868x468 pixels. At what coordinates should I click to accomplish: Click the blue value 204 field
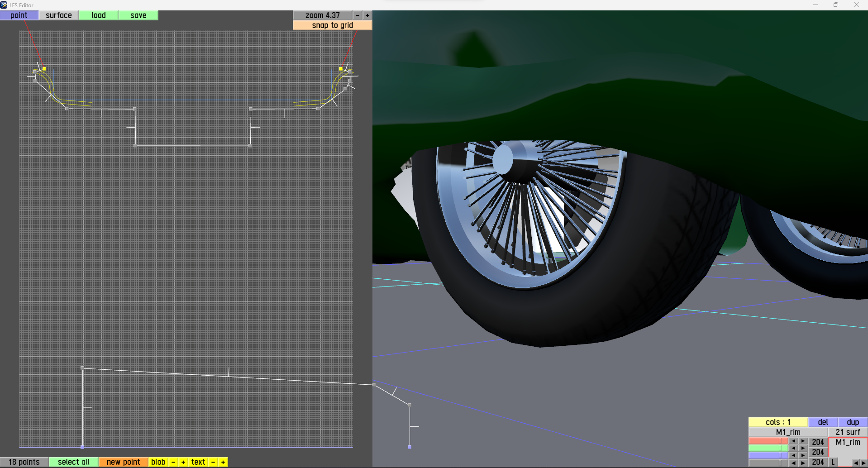[818, 462]
